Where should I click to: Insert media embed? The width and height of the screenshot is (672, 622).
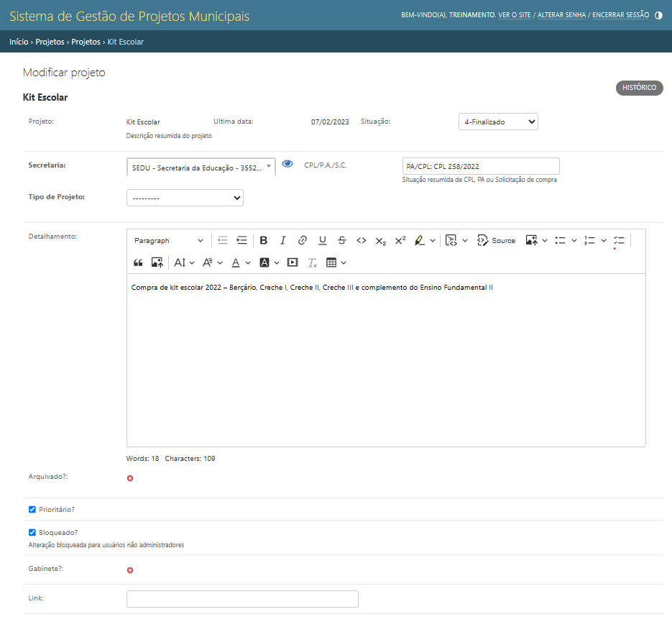[293, 262]
